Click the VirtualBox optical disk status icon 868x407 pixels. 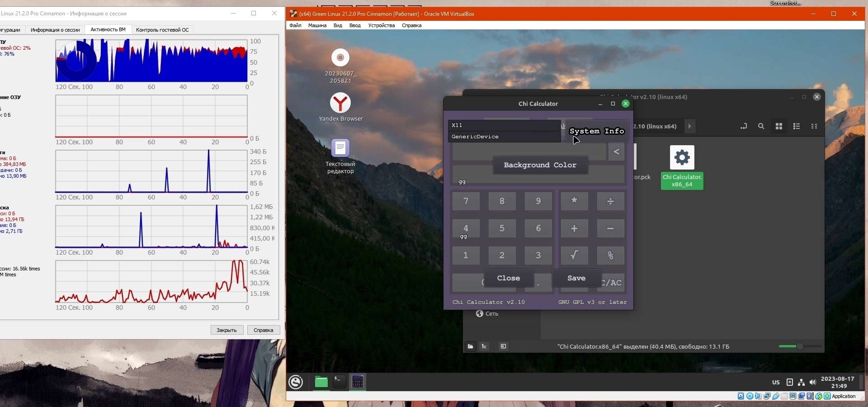pyautogui.click(x=750, y=396)
